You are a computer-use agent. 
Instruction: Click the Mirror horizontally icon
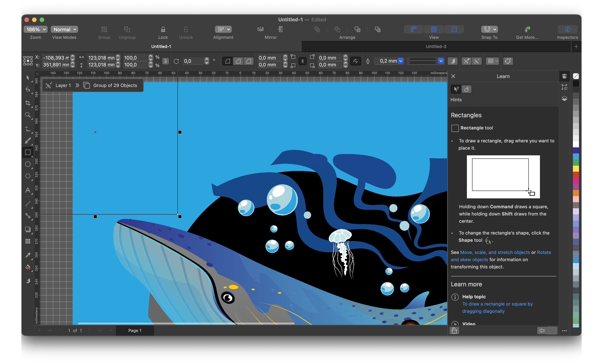(x=260, y=29)
